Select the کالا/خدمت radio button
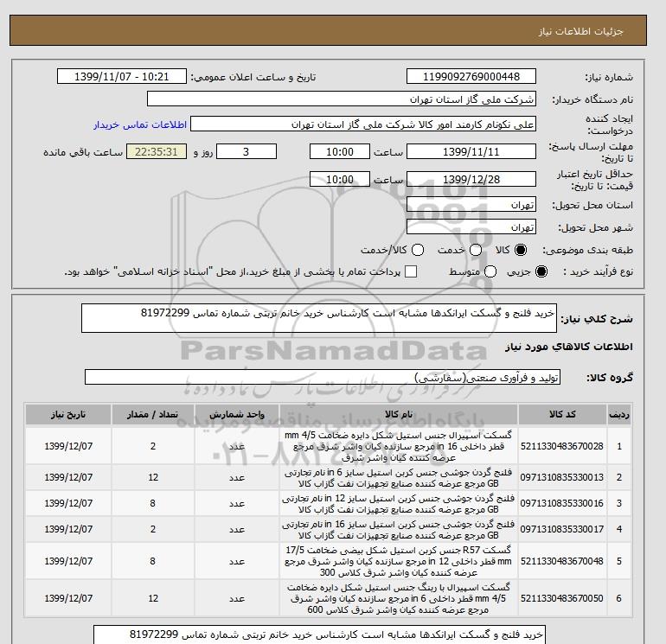Image resolution: width=666 pixels, height=644 pixels. [418, 250]
